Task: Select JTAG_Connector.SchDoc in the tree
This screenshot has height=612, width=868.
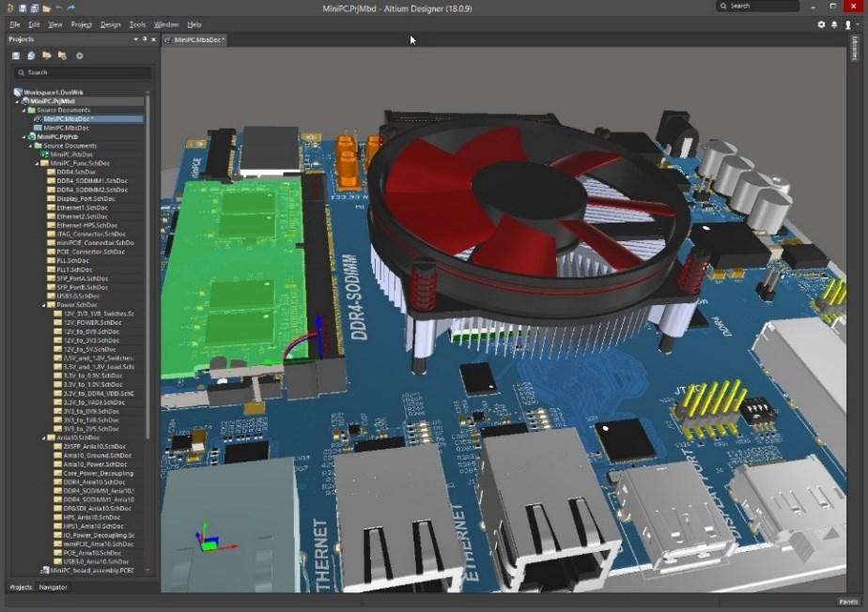Action: (91, 234)
